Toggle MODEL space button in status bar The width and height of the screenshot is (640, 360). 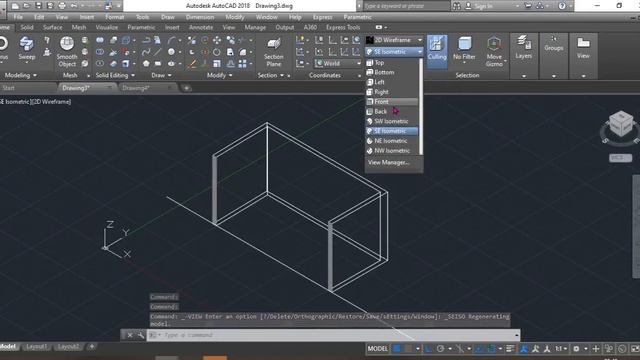click(x=378, y=349)
